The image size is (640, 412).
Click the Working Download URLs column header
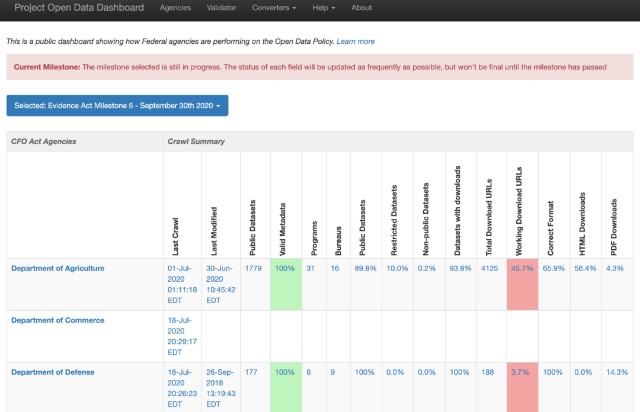518,211
